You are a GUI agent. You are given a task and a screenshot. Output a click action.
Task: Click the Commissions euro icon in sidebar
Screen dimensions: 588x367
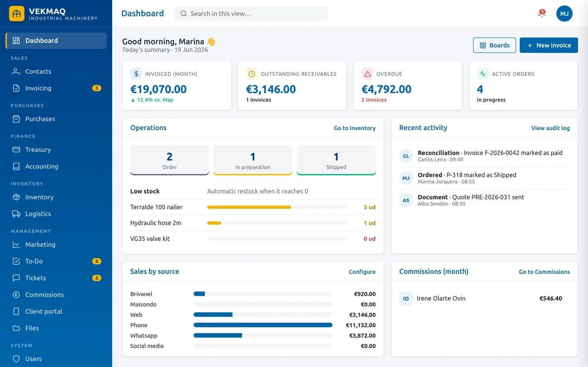[16, 295]
